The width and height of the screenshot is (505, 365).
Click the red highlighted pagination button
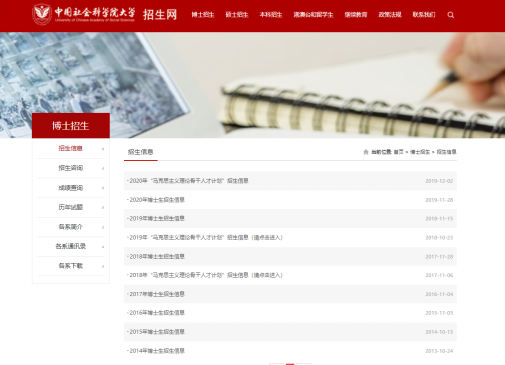click(290, 364)
